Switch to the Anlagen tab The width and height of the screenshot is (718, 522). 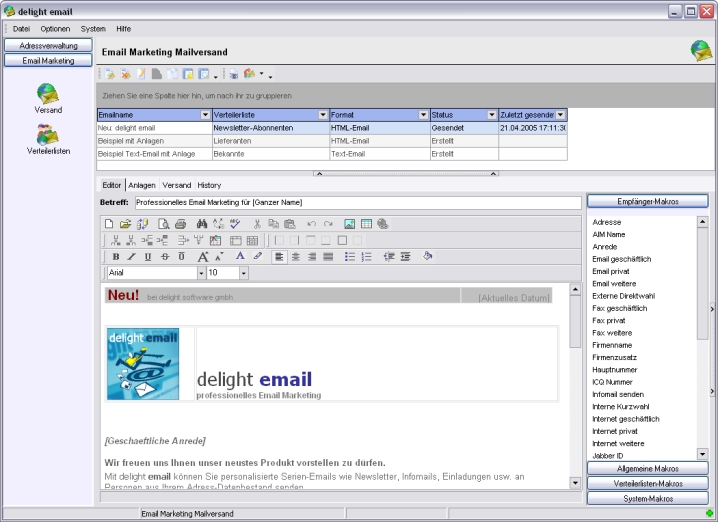pyautogui.click(x=141, y=185)
